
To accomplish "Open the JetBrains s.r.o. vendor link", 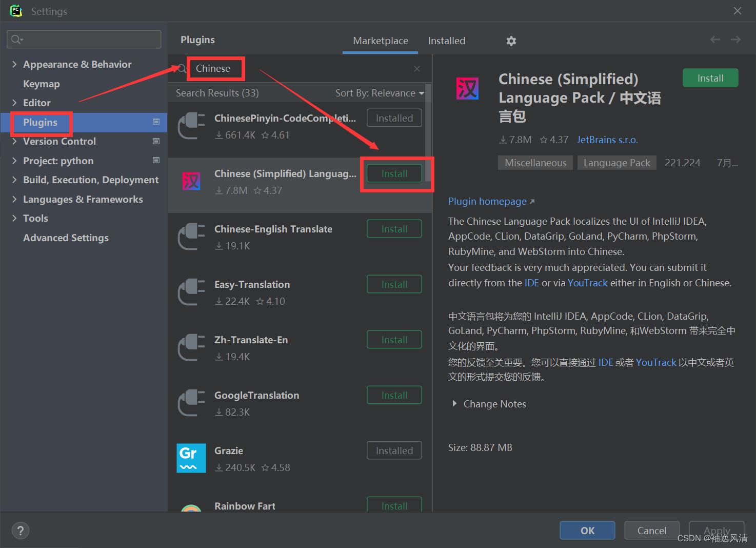I will click(x=607, y=140).
